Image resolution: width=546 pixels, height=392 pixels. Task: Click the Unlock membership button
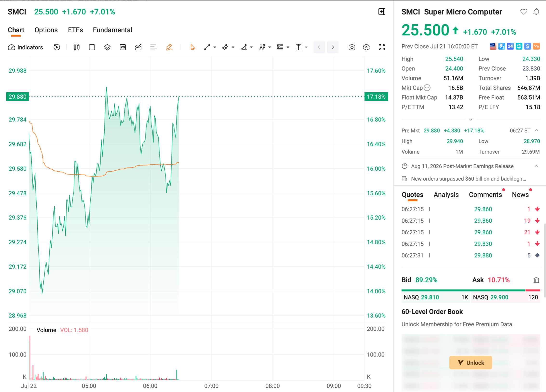pyautogui.click(x=470, y=363)
